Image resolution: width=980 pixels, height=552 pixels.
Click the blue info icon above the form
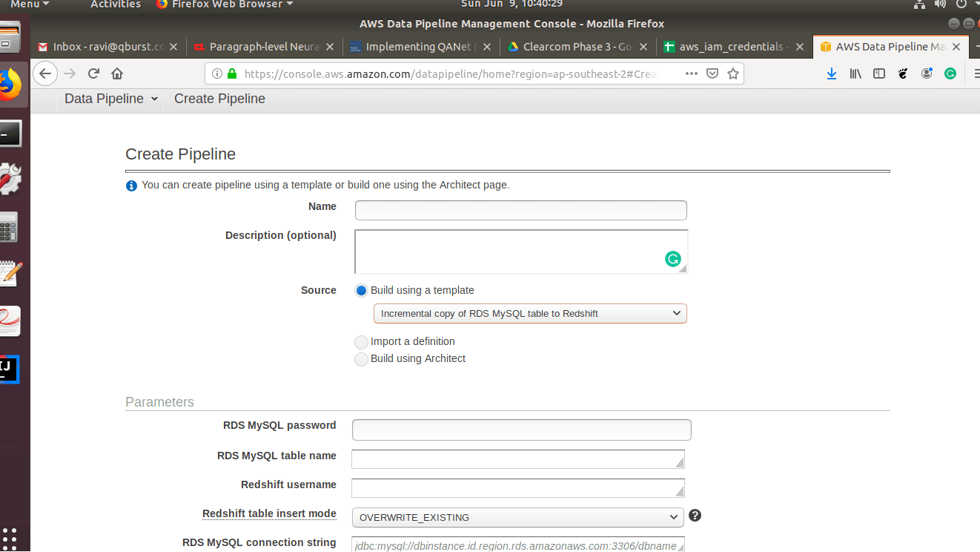coord(131,185)
